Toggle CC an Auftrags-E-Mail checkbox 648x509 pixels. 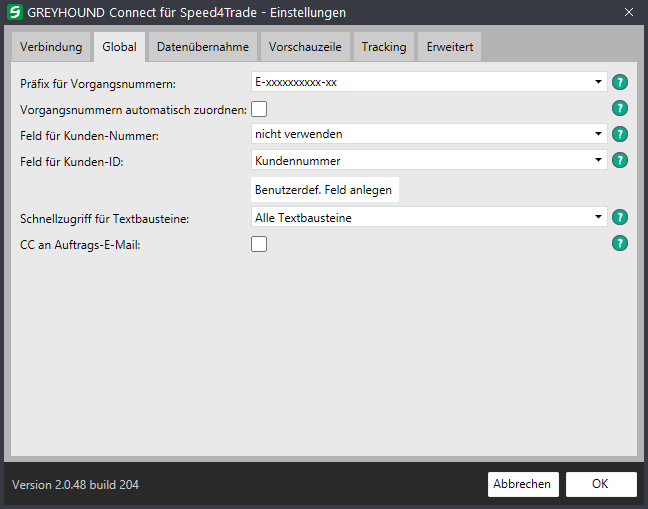coord(259,244)
